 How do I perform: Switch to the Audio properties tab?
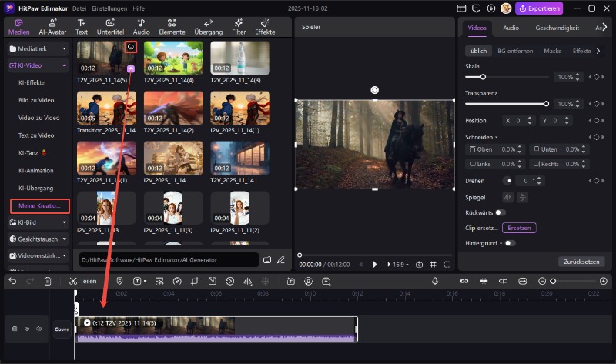click(x=511, y=28)
